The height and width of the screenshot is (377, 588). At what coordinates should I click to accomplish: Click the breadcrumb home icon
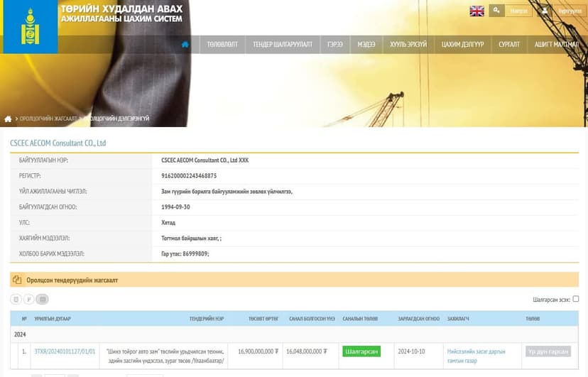click(x=8, y=119)
